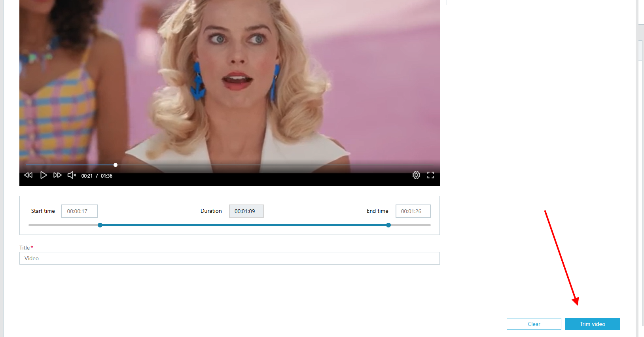The image size is (644, 337).
Task: Click the trim range end handle
Action: 388,225
